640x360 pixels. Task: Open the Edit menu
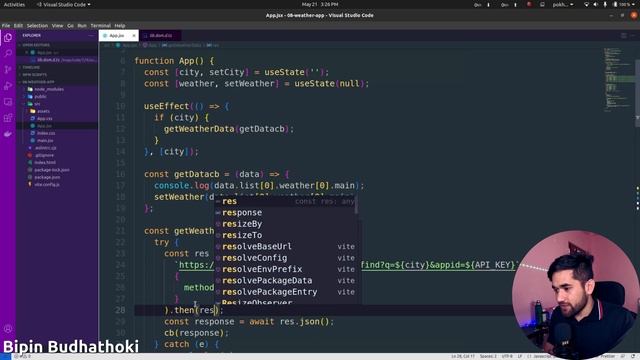point(18,25)
